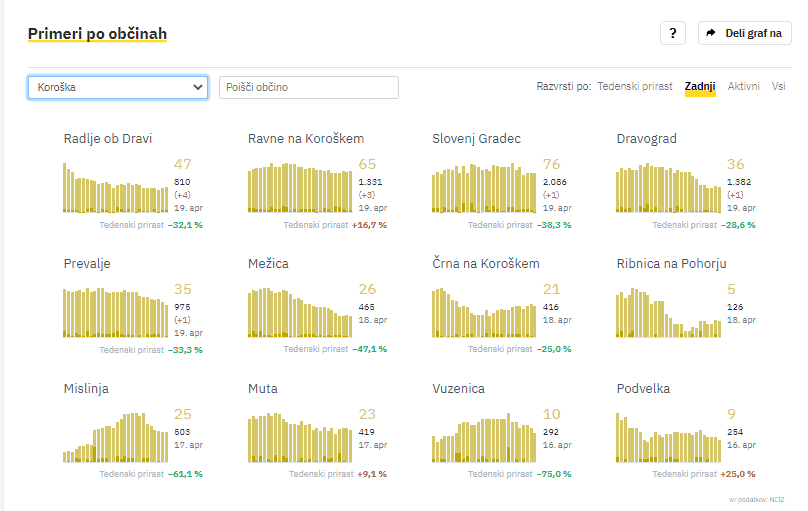Sort by 'Tedenski prirast'
Screen dimensions: 808x511
click(x=635, y=87)
